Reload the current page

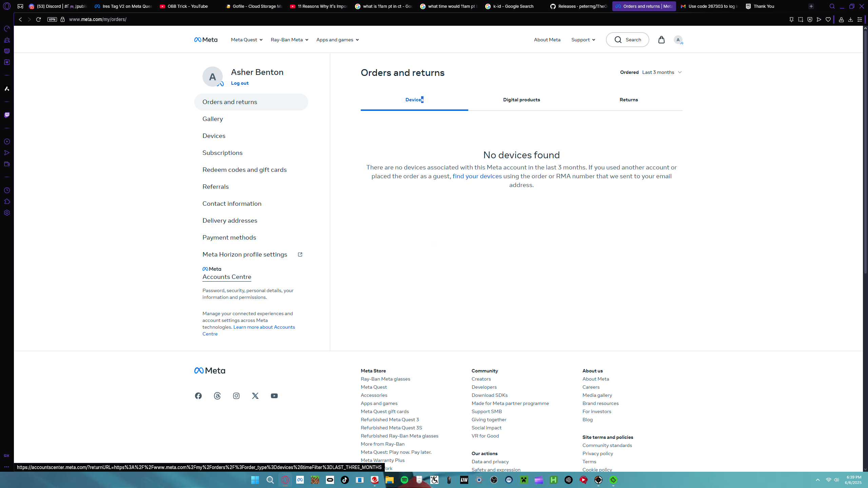coord(38,19)
